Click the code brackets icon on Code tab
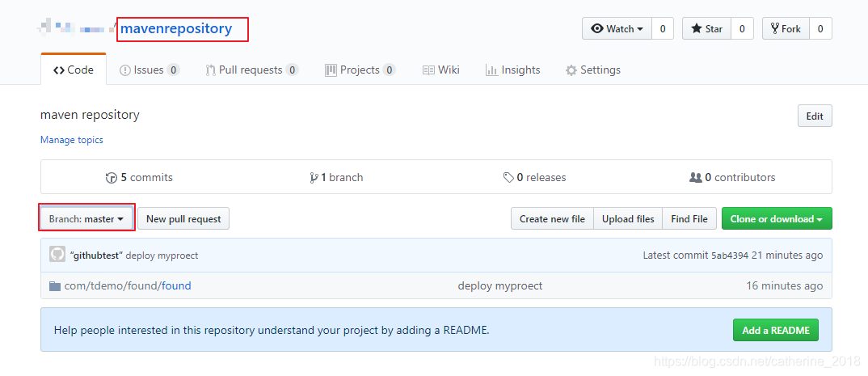Viewport: 868px width, 376px height. (x=59, y=70)
